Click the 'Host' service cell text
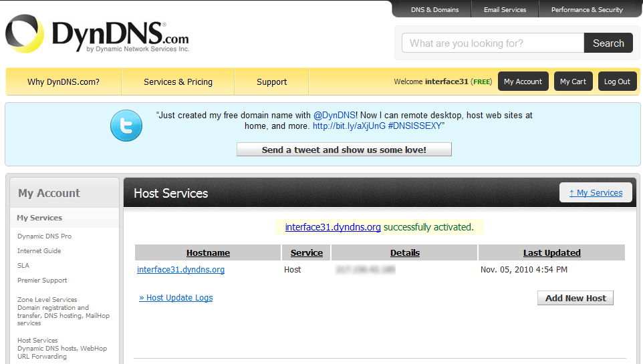This screenshot has height=364, width=643. tap(292, 270)
